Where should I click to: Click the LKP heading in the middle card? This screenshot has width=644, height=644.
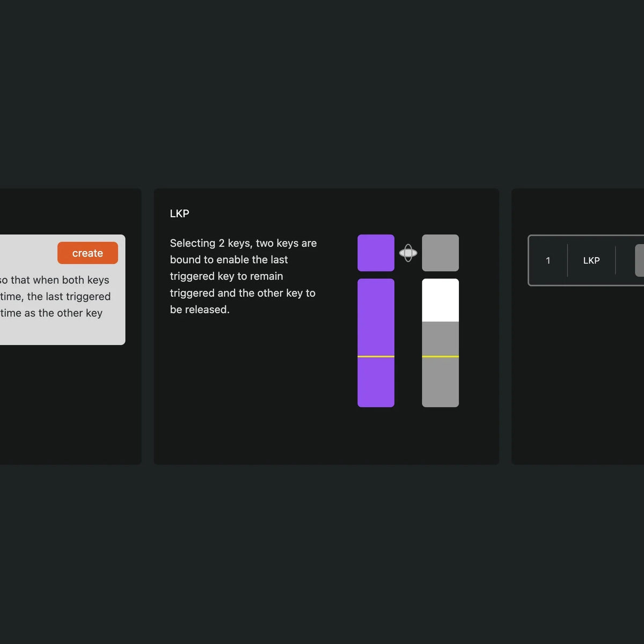click(x=179, y=214)
